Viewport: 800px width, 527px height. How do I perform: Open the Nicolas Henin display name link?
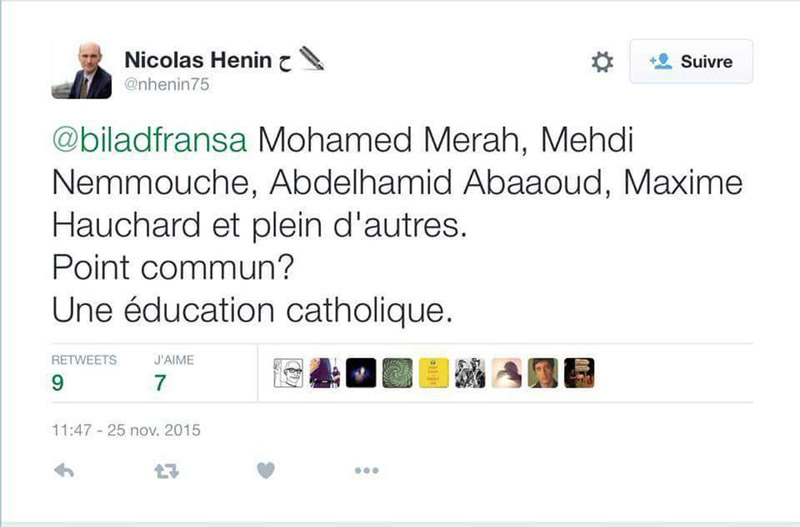coord(198,60)
